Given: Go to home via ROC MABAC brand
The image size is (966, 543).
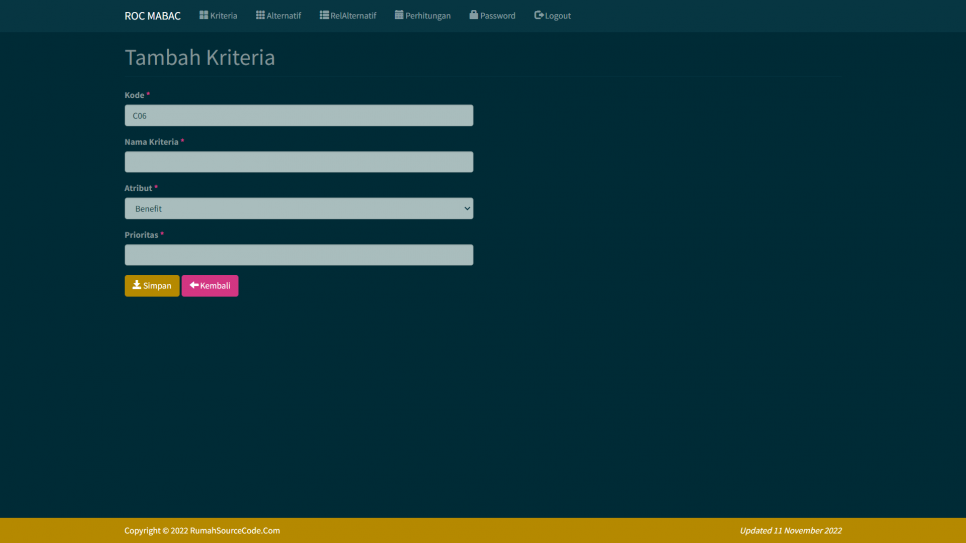Looking at the screenshot, I should point(152,16).
